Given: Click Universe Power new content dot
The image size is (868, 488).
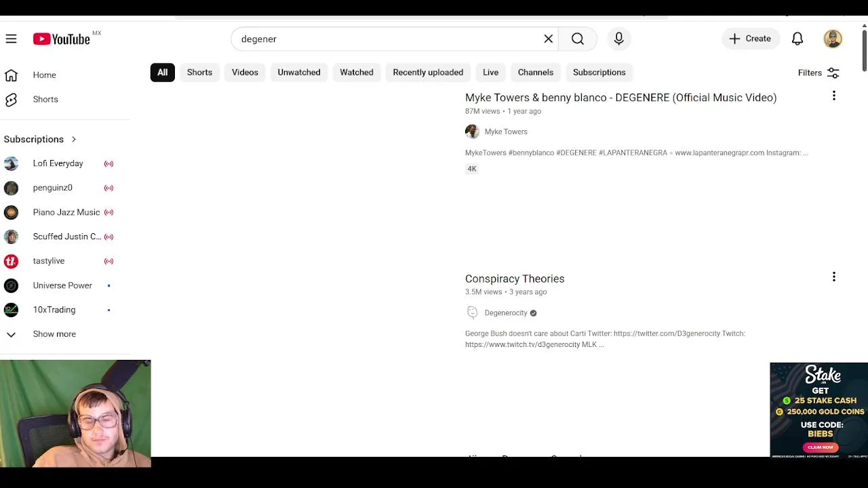Looking at the screenshot, I should (108, 285).
